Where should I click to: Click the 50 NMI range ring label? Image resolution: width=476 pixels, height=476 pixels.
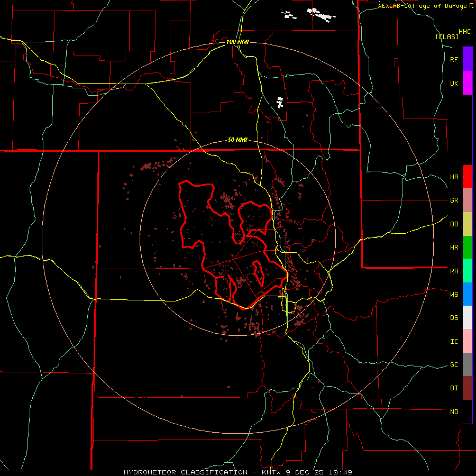pos(237,140)
